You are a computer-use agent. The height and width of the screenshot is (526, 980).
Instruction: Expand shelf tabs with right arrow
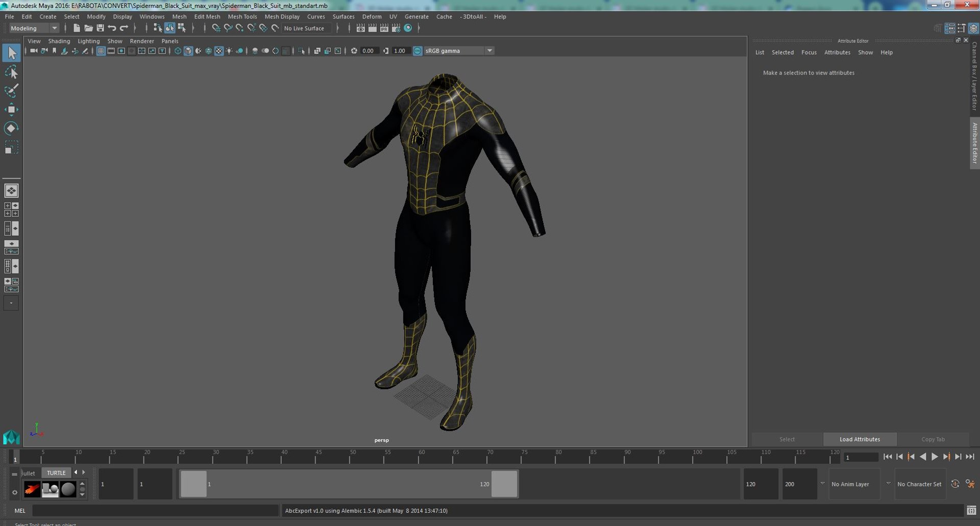[84, 472]
